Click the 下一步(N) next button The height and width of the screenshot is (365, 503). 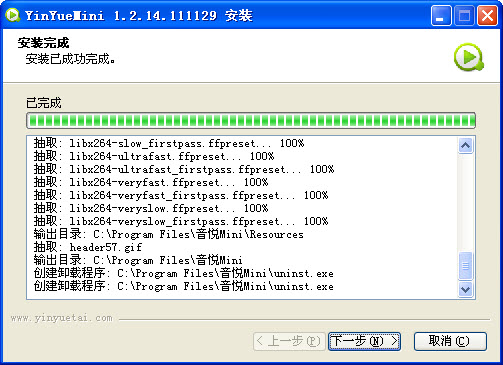click(x=364, y=341)
